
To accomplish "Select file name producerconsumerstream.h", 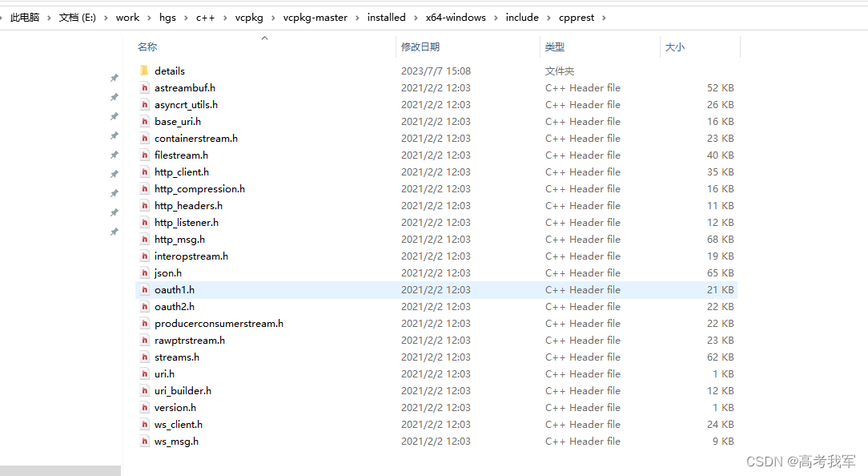I will [219, 323].
